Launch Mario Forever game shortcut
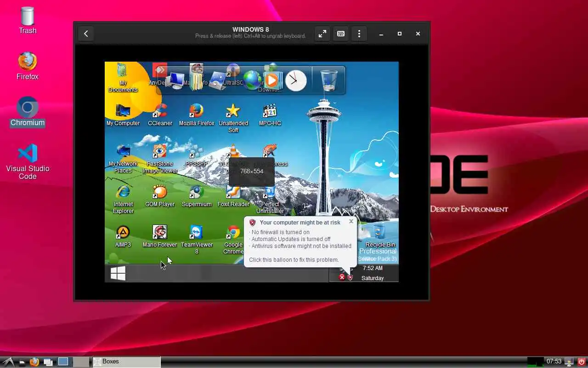 (160, 236)
